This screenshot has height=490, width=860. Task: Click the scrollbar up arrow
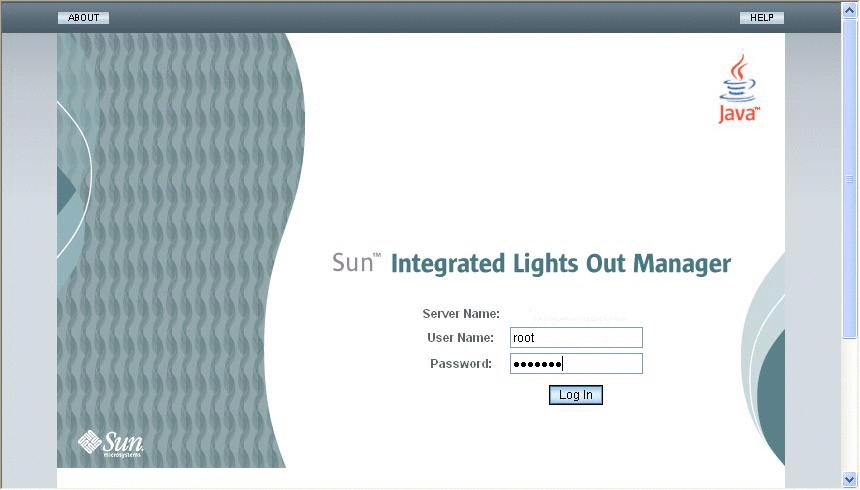[x=849, y=10]
